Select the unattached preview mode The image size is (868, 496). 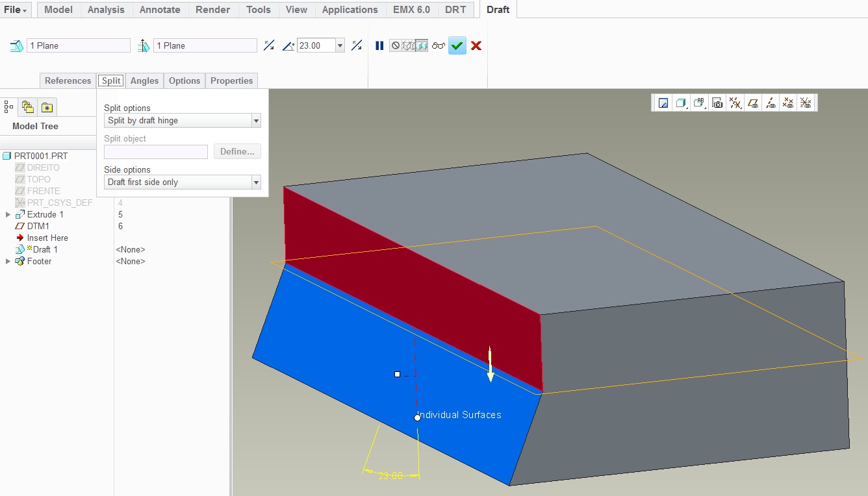(409, 45)
